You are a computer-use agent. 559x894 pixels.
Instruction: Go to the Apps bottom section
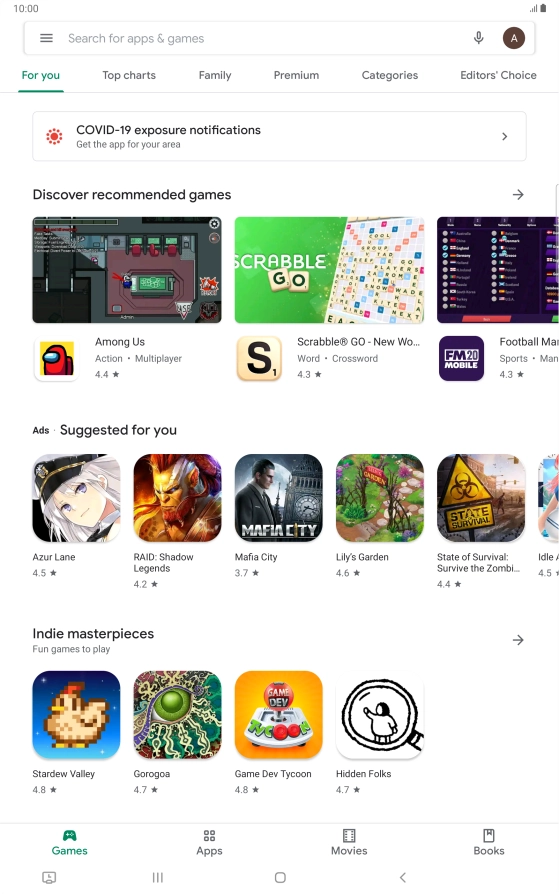coord(209,843)
